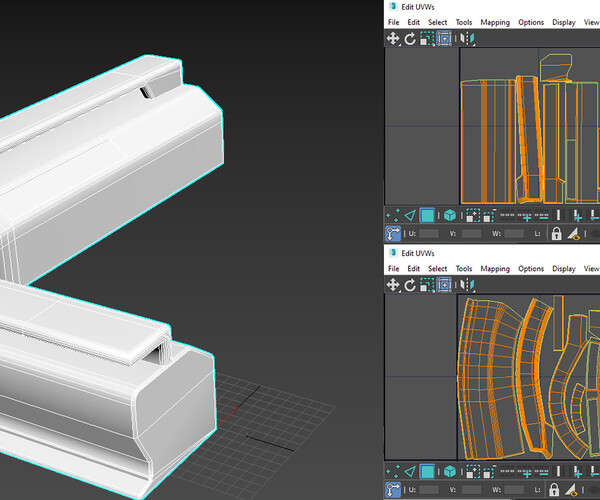Toggle Polygon sub-object mode in upper UVW window

427,215
